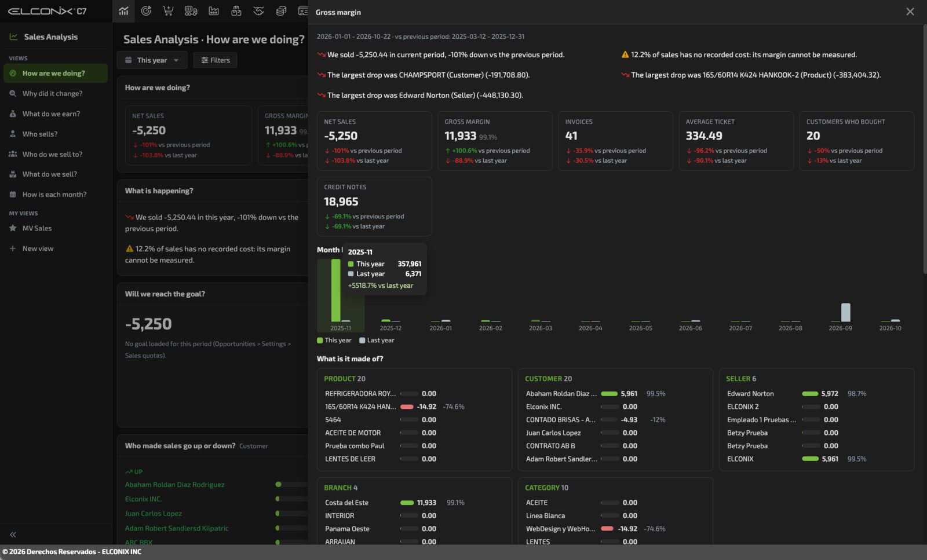Click the Credit Notes card showing 18,965
927x560 pixels.
coord(374,207)
